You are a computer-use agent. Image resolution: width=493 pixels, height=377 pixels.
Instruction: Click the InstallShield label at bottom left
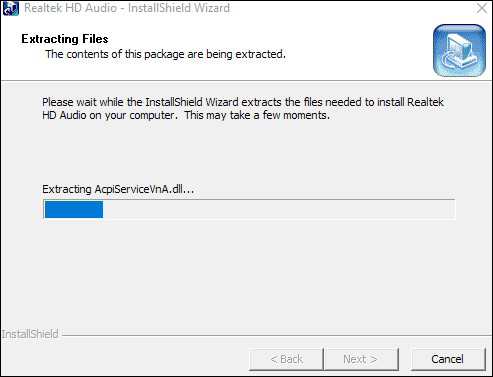(30, 334)
